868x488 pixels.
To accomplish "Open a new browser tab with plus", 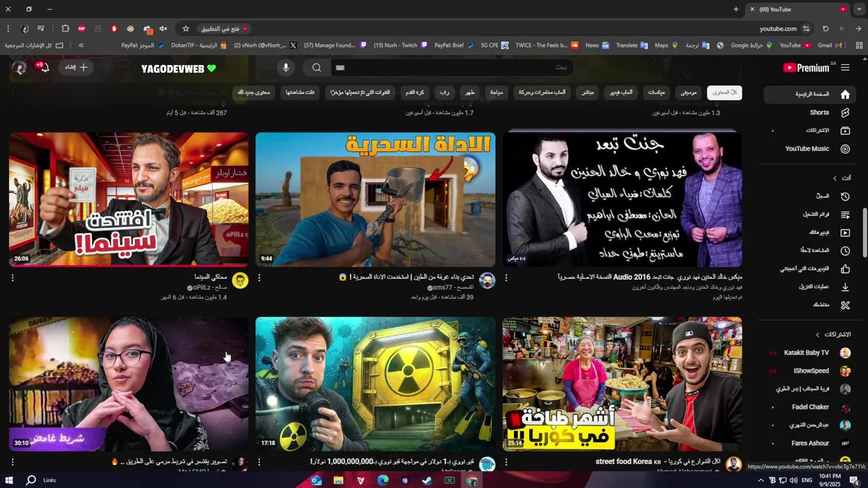I will 736,9.
